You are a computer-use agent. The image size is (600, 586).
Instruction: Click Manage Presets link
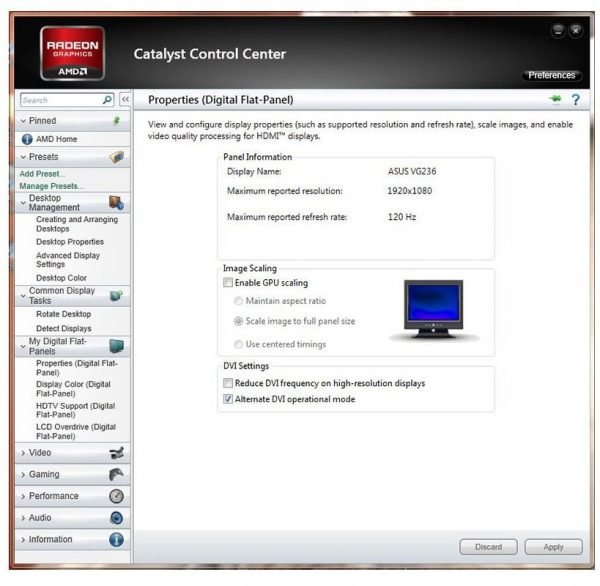click(51, 186)
